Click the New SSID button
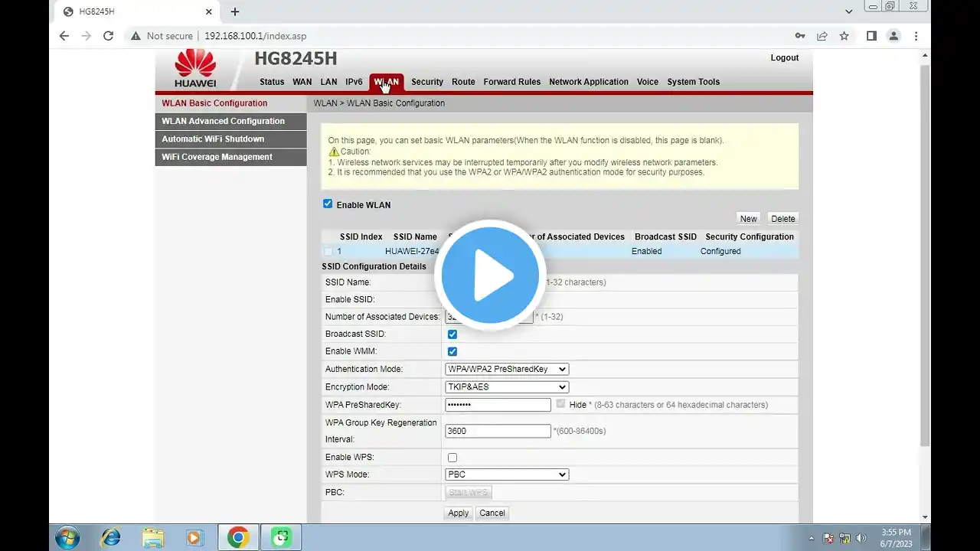The width and height of the screenshot is (980, 551). pyautogui.click(x=748, y=219)
